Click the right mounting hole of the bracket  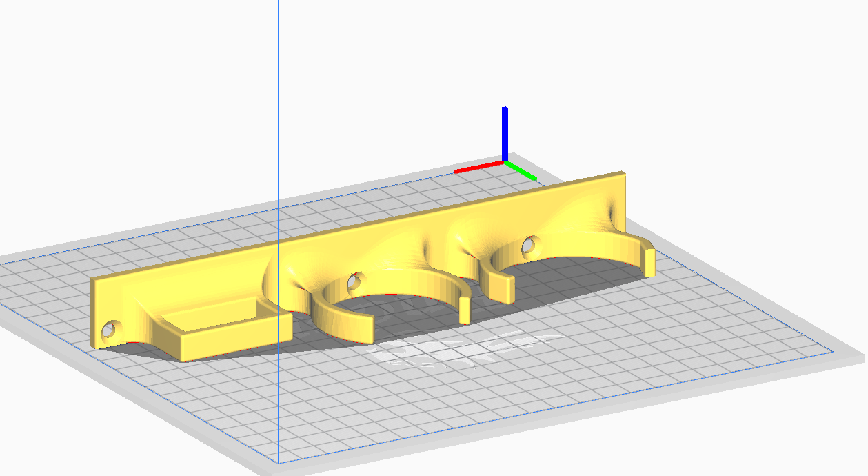click(529, 245)
